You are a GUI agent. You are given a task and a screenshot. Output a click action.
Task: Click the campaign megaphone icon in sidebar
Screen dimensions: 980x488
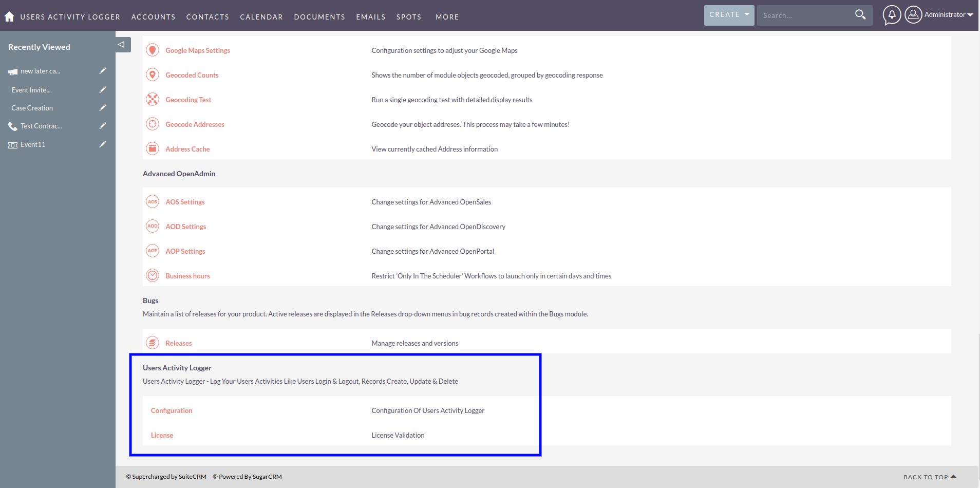click(13, 72)
